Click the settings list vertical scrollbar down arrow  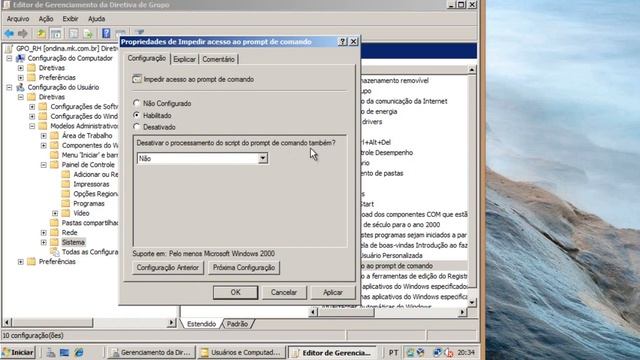pyautogui.click(x=471, y=302)
